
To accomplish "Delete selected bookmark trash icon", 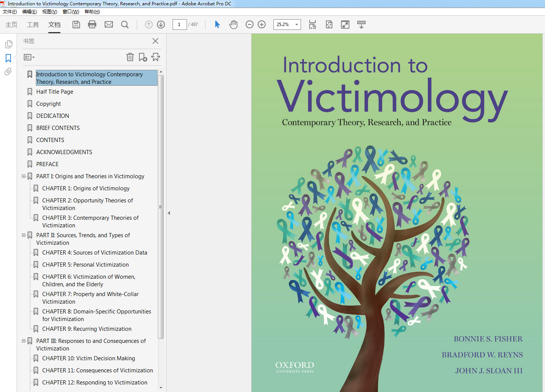I will pyautogui.click(x=130, y=57).
